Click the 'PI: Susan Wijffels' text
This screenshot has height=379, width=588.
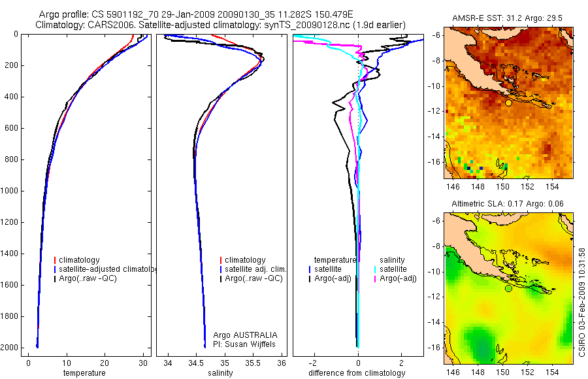tap(244, 344)
